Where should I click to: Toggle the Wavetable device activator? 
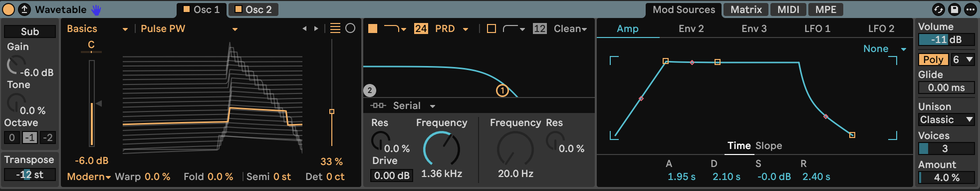[9, 9]
